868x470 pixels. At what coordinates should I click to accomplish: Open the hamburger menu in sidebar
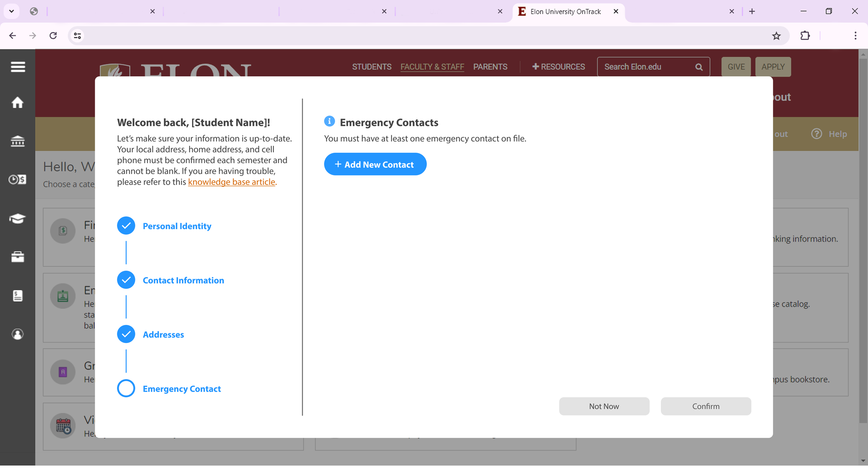(18, 67)
